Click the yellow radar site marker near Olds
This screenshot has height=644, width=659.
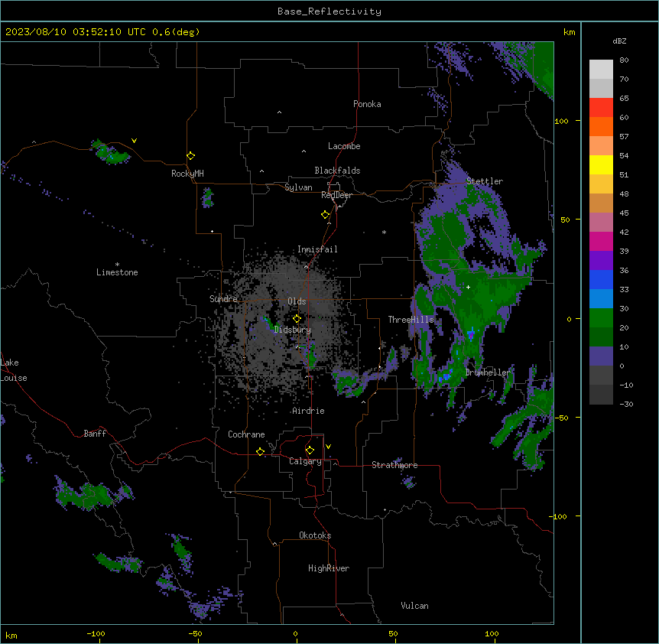(x=297, y=318)
